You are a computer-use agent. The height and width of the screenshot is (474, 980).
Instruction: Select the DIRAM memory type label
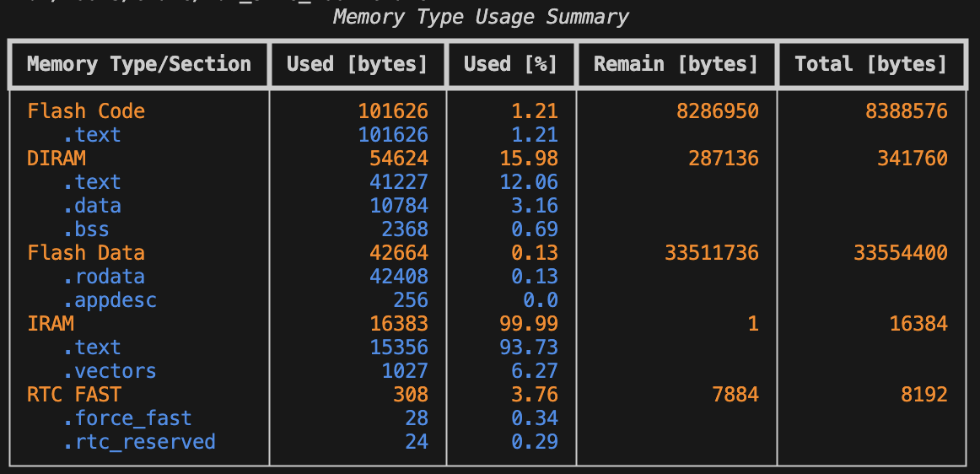coord(57,159)
